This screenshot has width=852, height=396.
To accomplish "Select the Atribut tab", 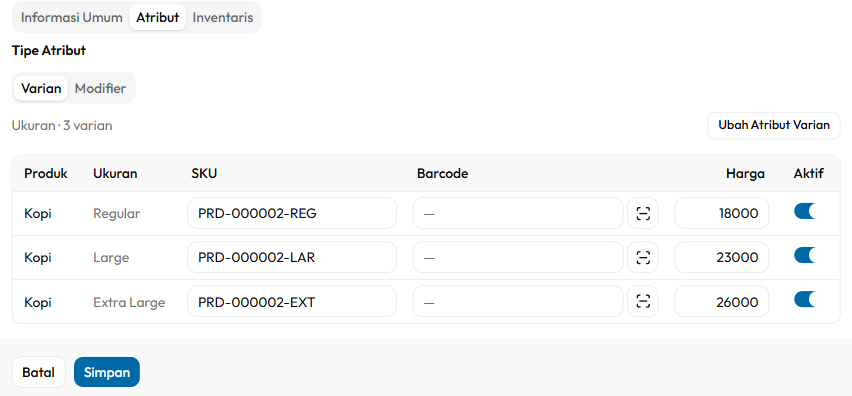I will [158, 17].
